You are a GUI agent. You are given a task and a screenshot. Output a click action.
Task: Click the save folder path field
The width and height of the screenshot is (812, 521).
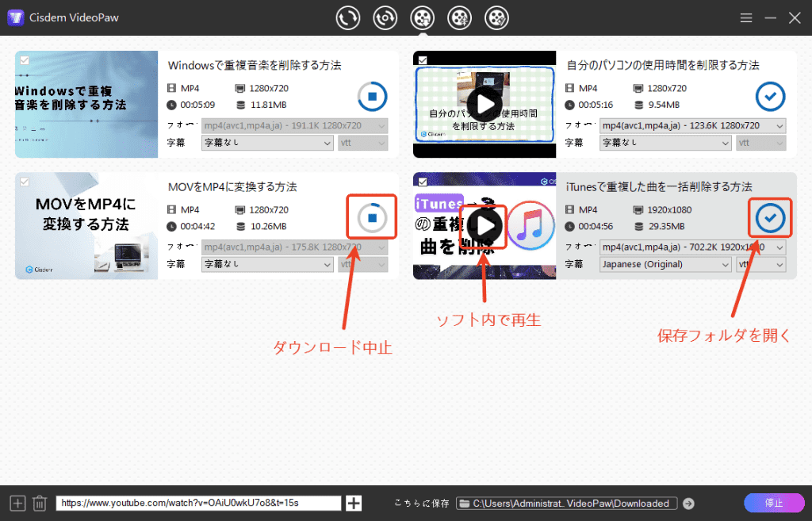(x=566, y=504)
